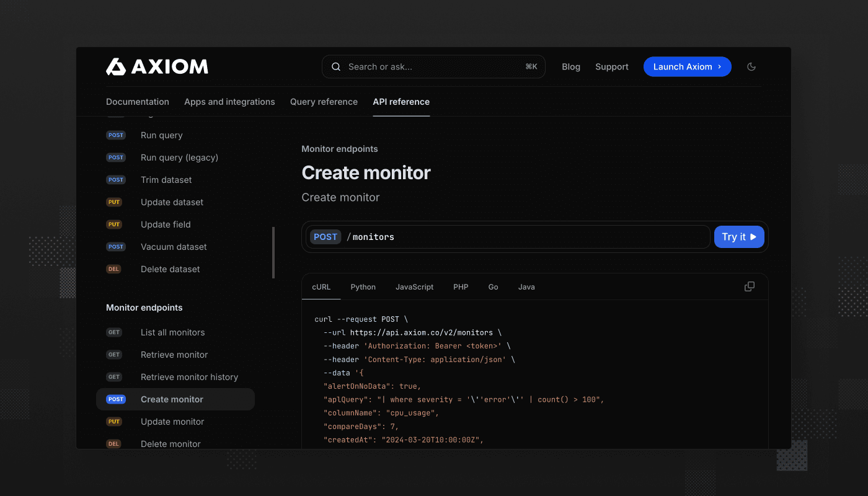The width and height of the screenshot is (868, 496).
Task: Go to the Apps and integrations section
Action: pos(229,102)
